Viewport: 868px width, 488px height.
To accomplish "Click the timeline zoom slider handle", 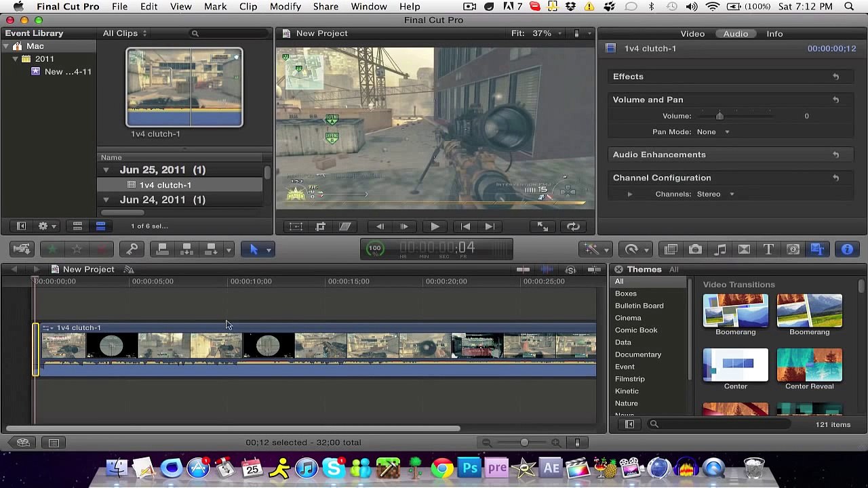I will [x=524, y=443].
